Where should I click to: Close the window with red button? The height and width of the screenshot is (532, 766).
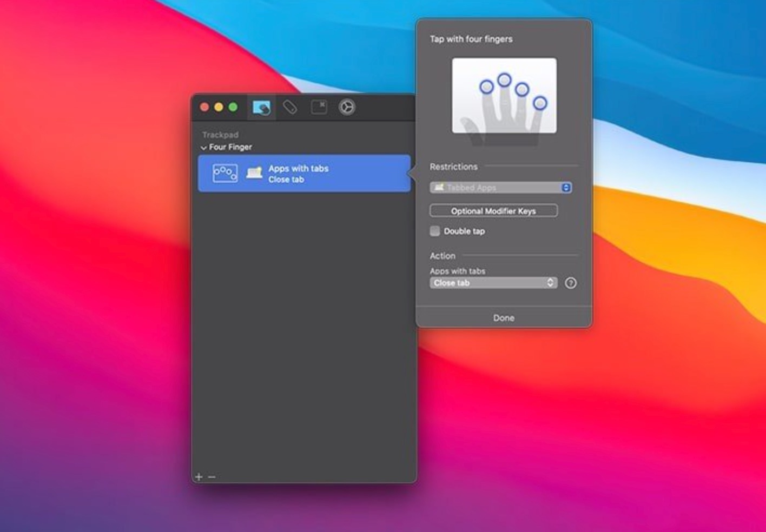[x=204, y=107]
